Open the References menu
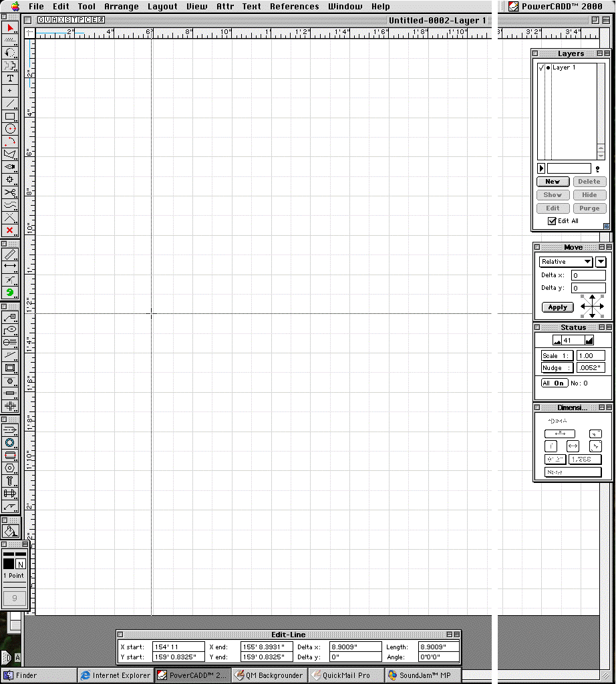 (x=294, y=7)
